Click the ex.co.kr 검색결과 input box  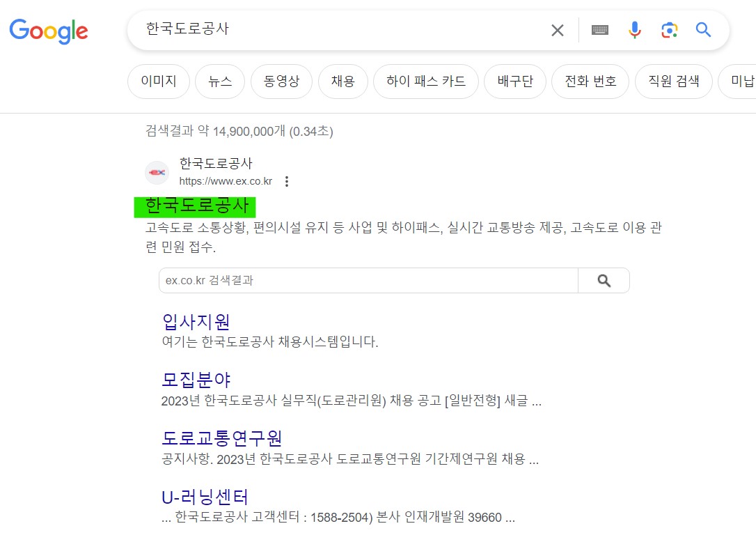(368, 280)
